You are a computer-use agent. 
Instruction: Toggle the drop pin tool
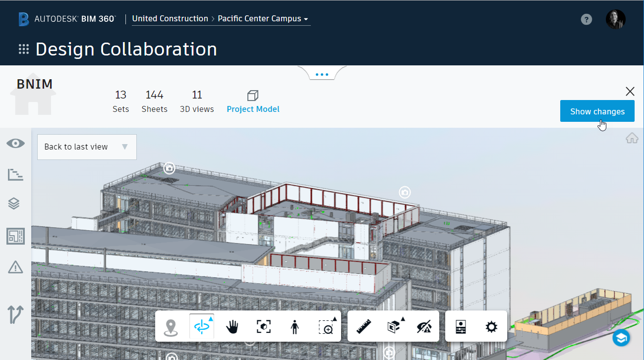click(171, 326)
